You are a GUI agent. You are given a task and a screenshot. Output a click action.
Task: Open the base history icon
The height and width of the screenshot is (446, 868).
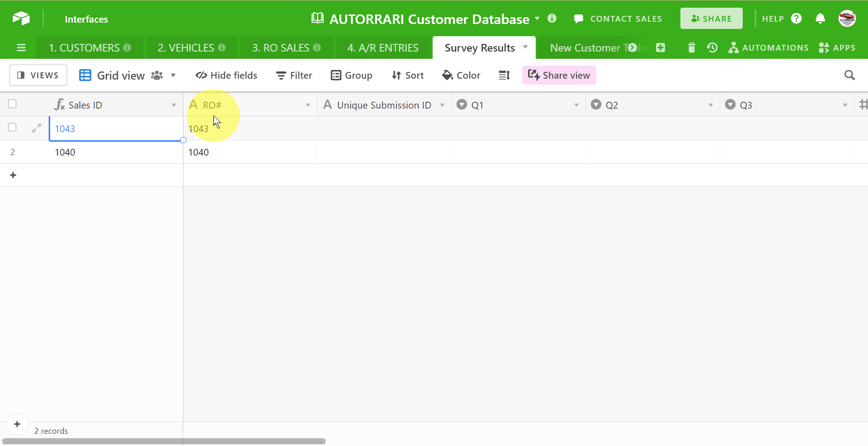pos(712,47)
